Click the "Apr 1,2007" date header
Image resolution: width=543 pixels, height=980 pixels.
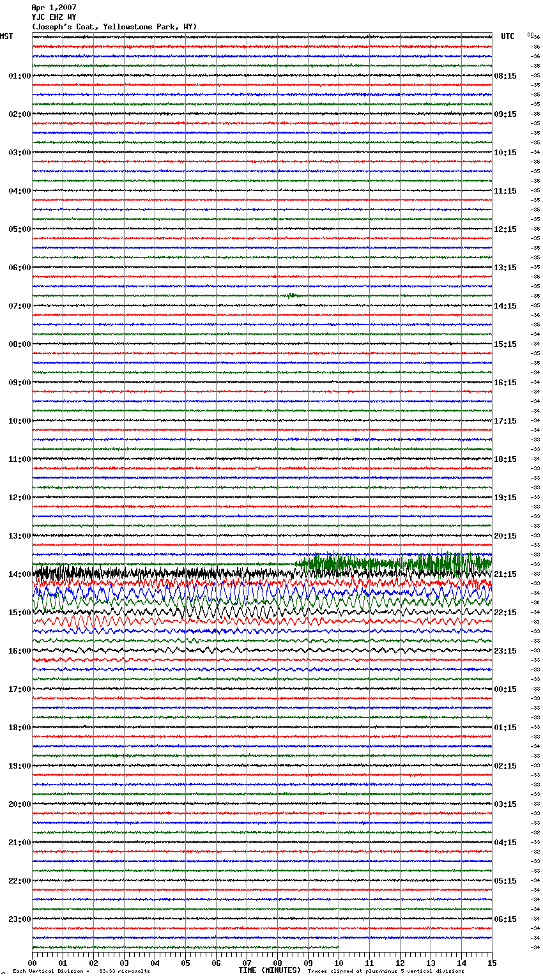[54, 8]
